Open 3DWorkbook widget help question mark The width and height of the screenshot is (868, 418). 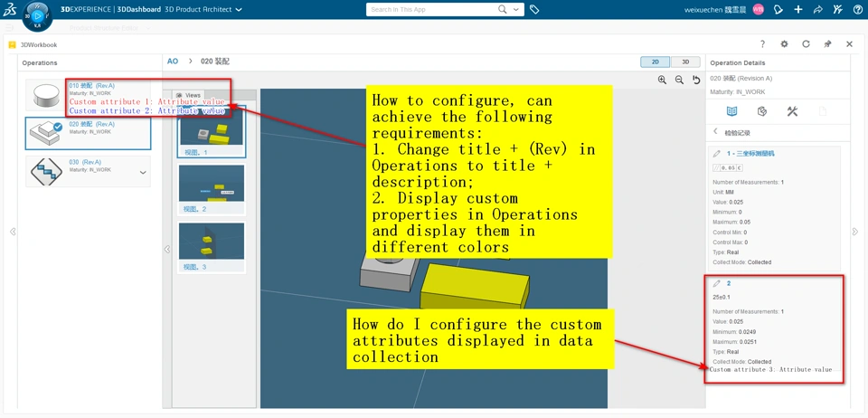(762, 44)
